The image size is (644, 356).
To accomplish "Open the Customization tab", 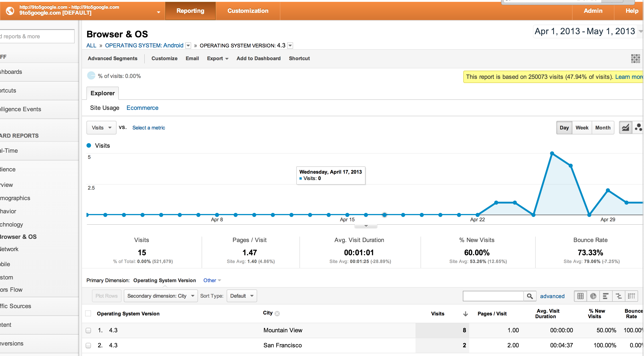I will click(x=248, y=11).
